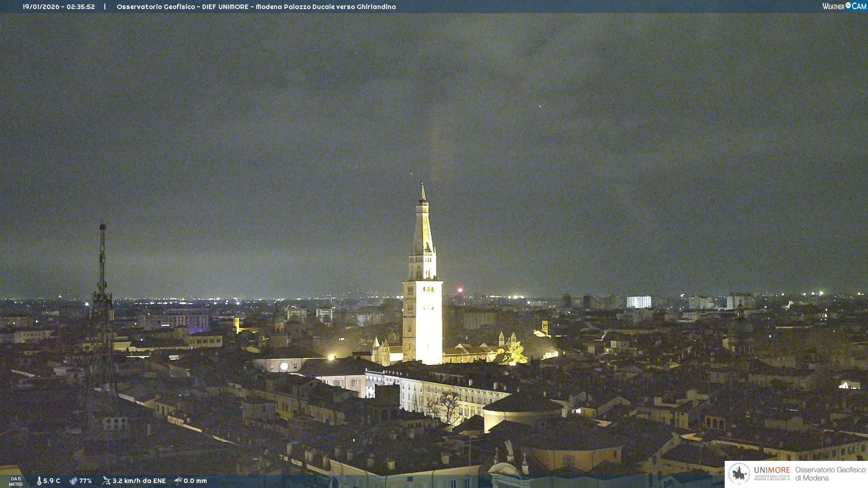Click the 77% humidity value
Image resolution: width=868 pixels, height=488 pixels.
point(85,481)
